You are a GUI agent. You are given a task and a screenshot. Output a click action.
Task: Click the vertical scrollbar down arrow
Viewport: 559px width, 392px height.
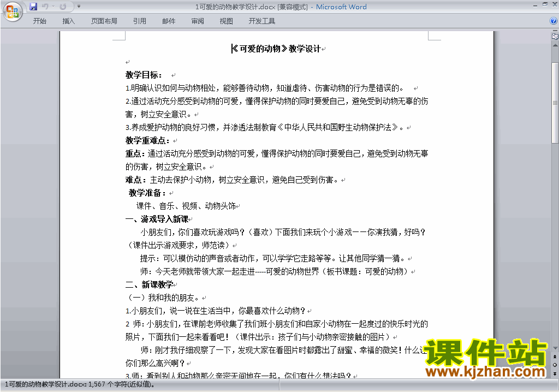point(555,348)
